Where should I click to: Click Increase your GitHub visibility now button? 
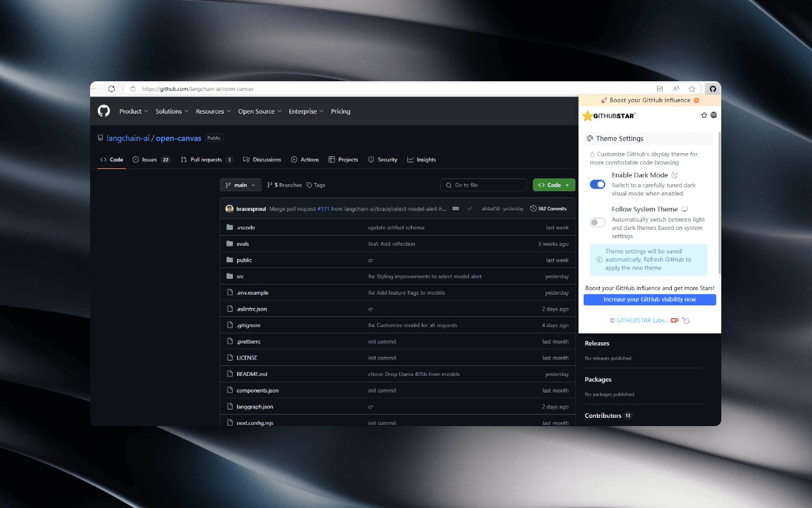[x=650, y=299]
